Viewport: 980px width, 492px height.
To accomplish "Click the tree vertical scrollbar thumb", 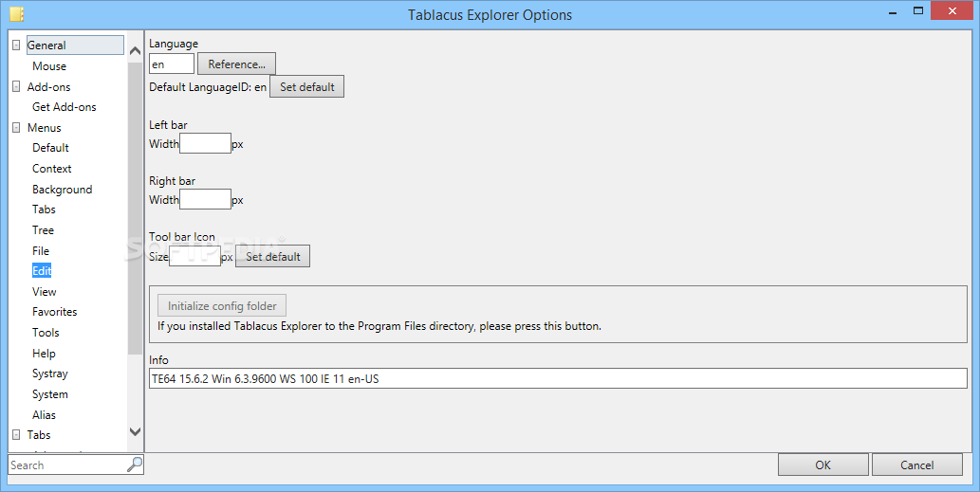I will click(135, 208).
